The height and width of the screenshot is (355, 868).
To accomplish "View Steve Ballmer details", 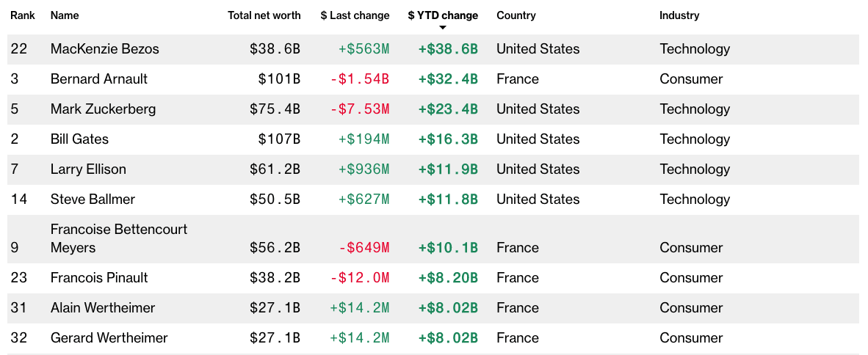I will pyautogui.click(x=93, y=200).
